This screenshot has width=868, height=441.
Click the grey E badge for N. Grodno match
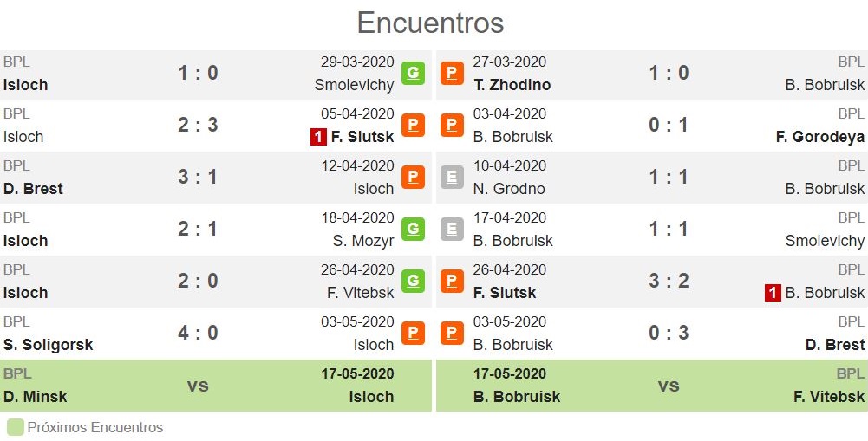(x=453, y=177)
